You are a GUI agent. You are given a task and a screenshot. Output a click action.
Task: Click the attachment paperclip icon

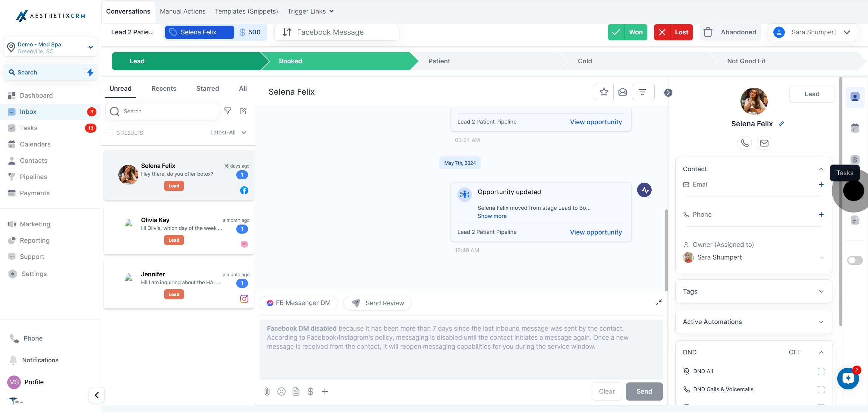pos(267,391)
